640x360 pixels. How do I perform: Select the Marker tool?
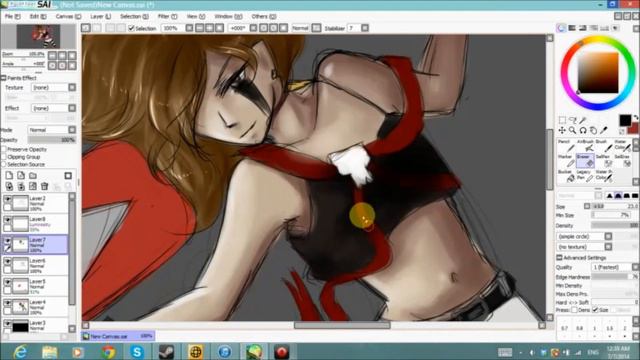coord(567,161)
